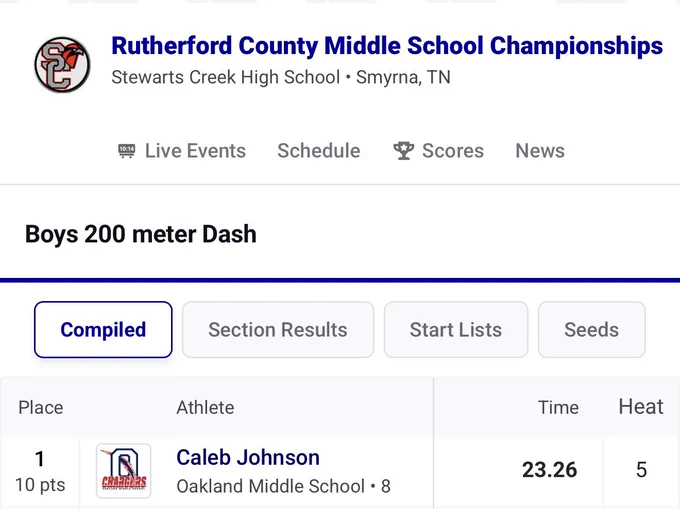Click the Athlete column header

[x=205, y=408]
